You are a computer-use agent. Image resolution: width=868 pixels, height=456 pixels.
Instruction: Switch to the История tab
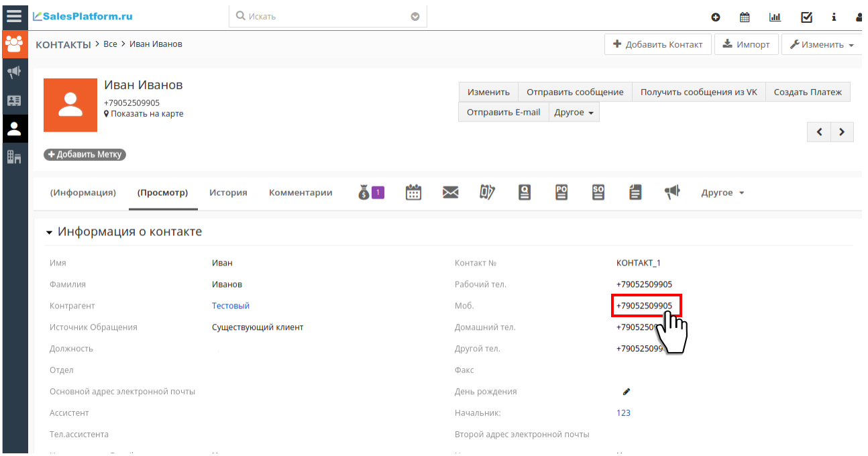point(228,192)
